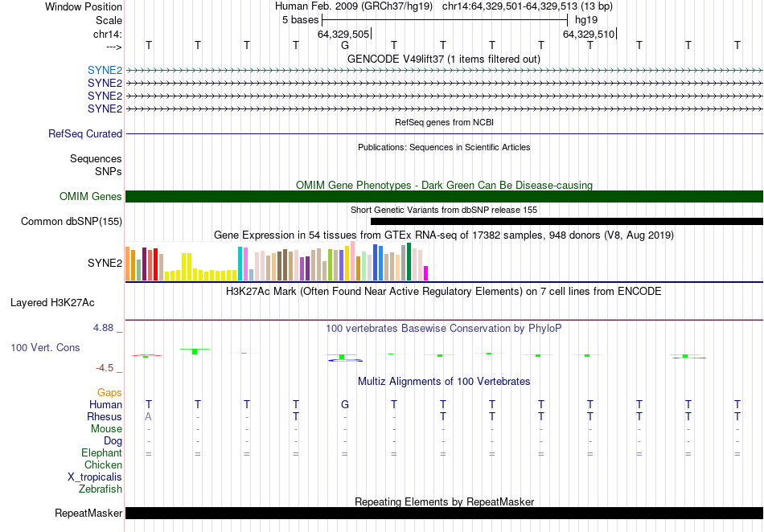The image size is (764, 532).
Task: Click the SYNE2 label beside the GTEx bar chart
Action: click(105, 264)
